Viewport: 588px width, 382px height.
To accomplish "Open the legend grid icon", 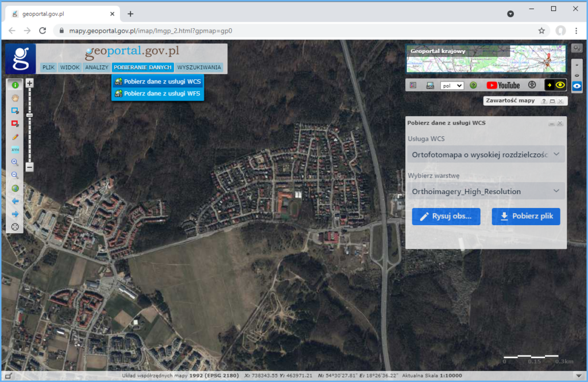I will point(413,86).
